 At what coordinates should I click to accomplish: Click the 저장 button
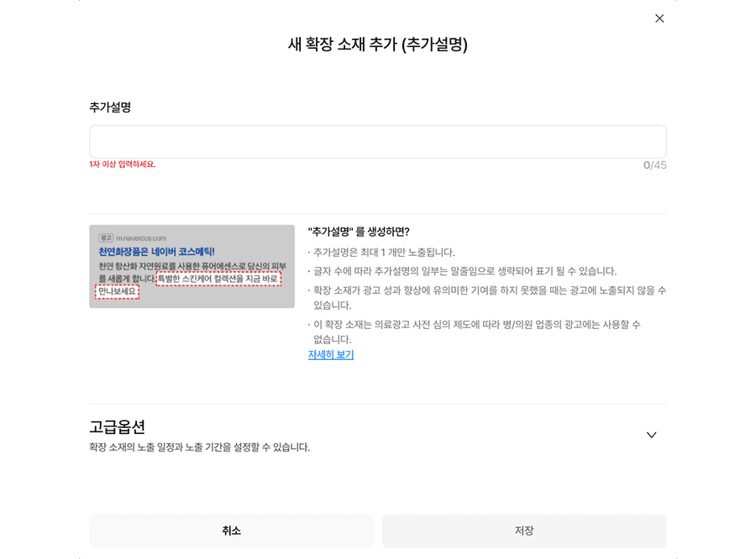pos(524,530)
